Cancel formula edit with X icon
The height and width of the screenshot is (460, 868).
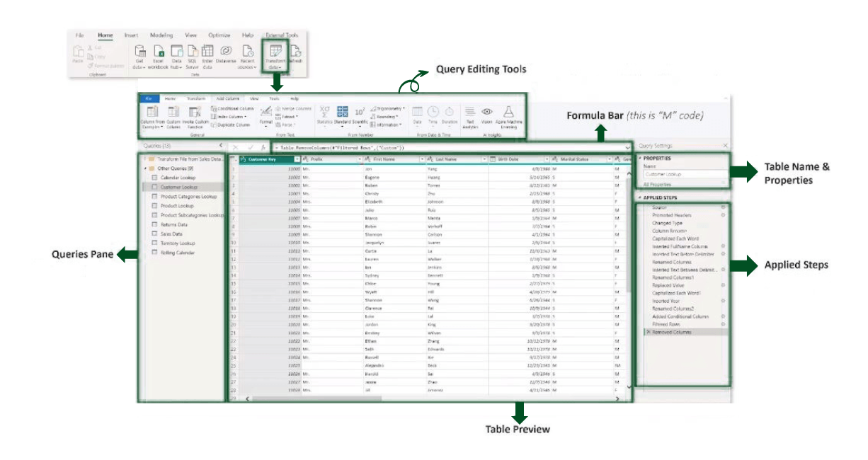235,147
